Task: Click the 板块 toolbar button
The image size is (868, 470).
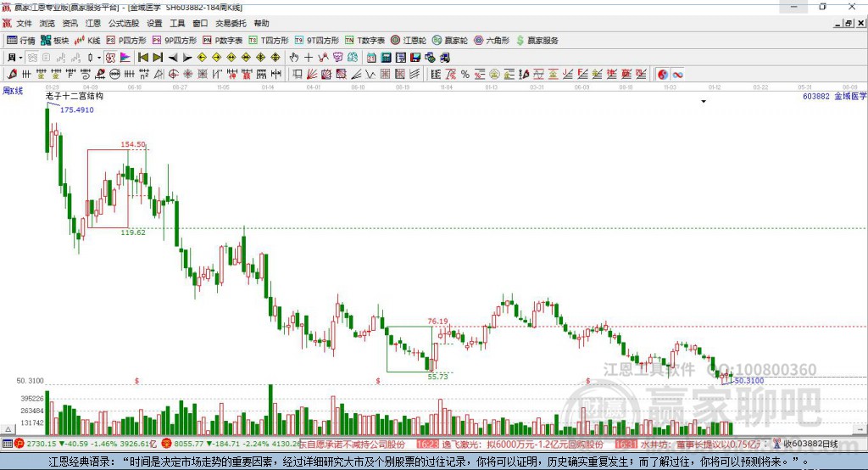Action: coord(55,41)
